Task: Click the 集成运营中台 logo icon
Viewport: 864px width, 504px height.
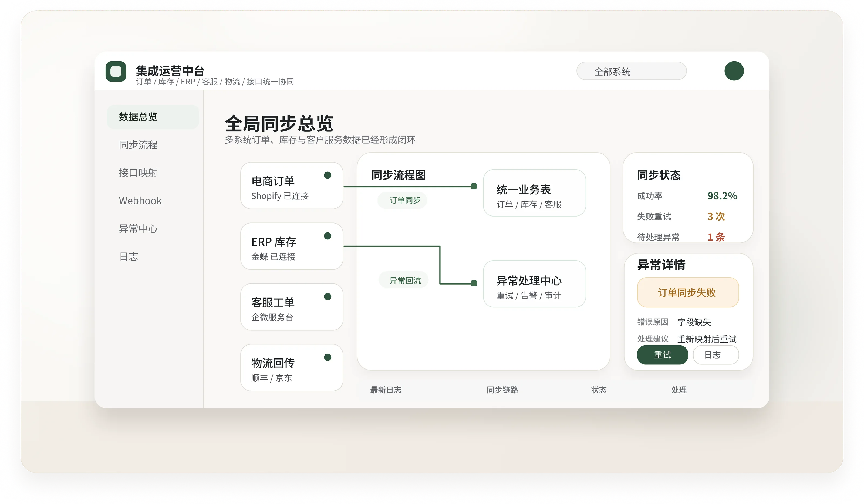Action: [116, 72]
